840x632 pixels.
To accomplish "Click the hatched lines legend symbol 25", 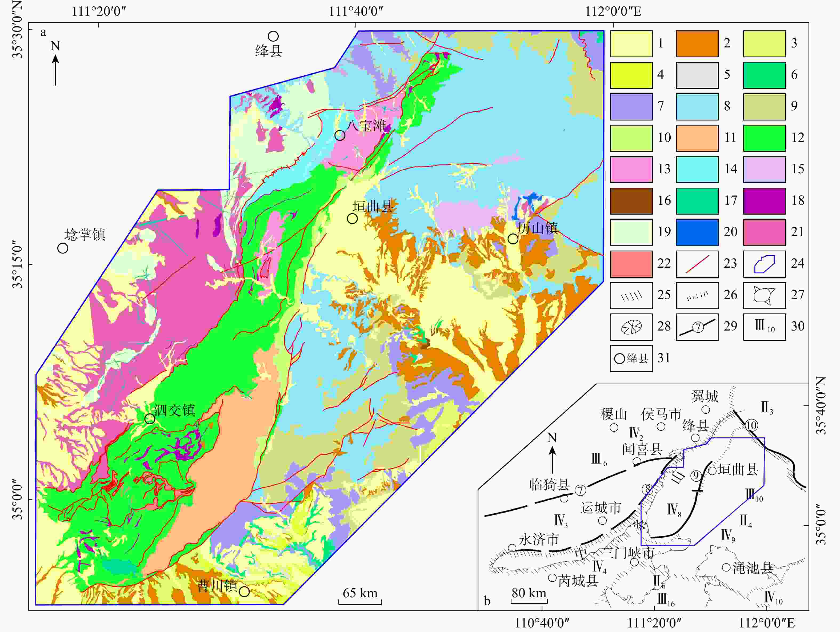I will (x=631, y=295).
